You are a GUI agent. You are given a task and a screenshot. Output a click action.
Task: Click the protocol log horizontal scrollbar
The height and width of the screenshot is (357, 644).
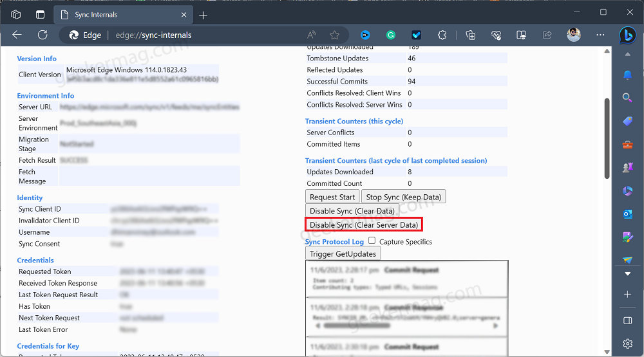(356, 325)
